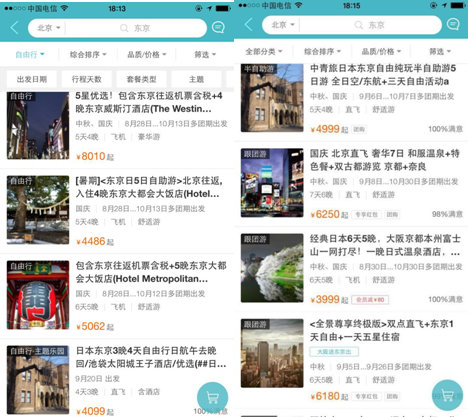Tap the back arrow on left screen

(14, 28)
